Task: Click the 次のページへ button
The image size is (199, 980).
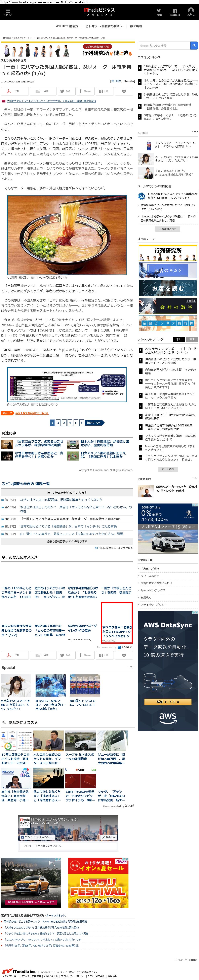Action: [94, 423]
